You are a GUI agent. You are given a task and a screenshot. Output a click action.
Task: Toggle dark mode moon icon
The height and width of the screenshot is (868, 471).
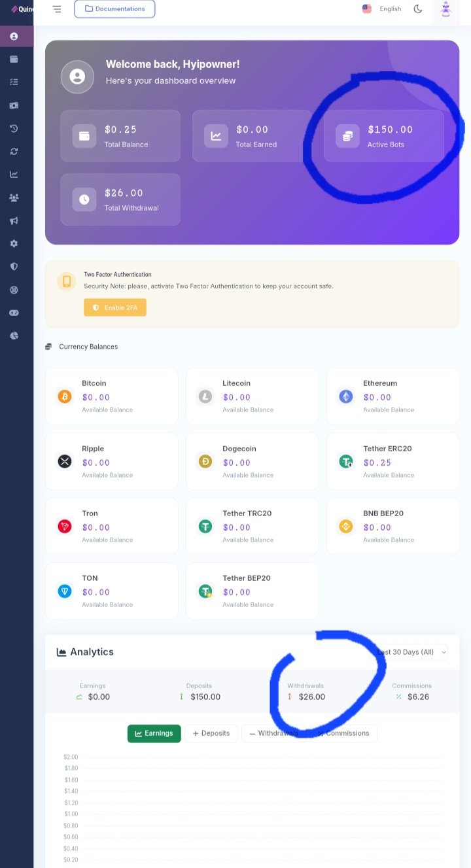(418, 9)
